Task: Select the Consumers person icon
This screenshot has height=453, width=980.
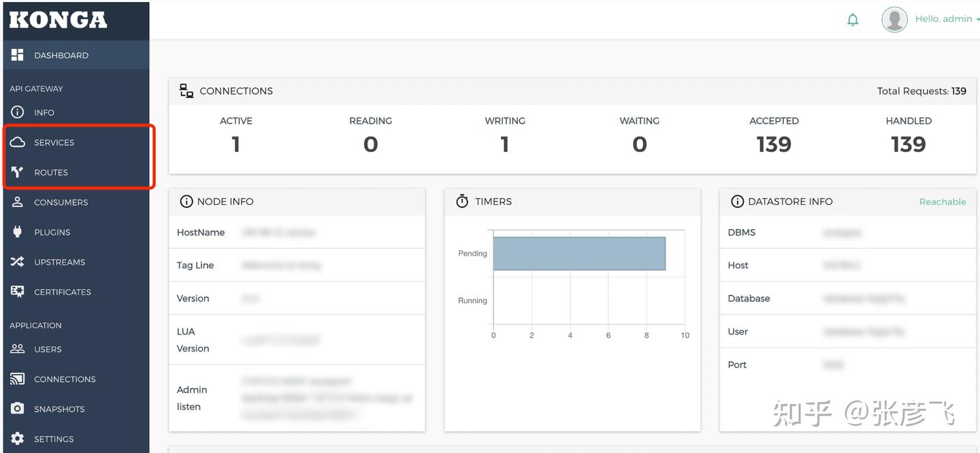Action: 18,202
